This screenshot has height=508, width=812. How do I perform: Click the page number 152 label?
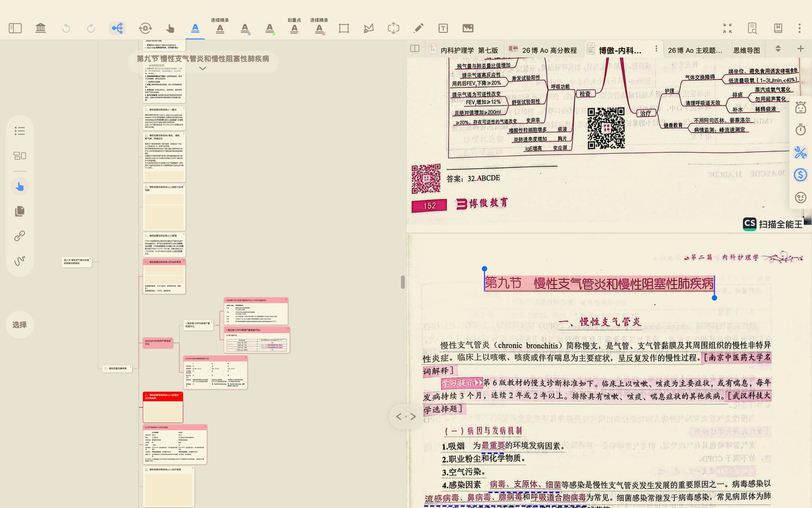[429, 206]
